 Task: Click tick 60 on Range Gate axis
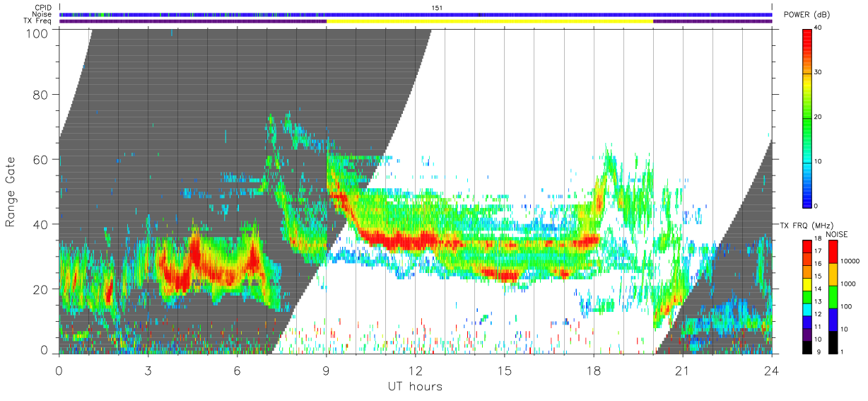pyautogui.click(x=41, y=160)
